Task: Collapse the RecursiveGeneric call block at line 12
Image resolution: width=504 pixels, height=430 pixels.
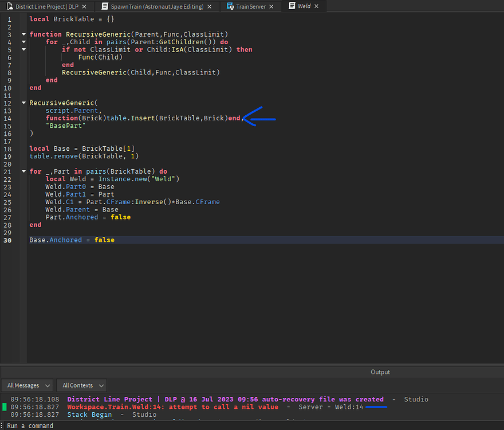Action: [x=23, y=103]
